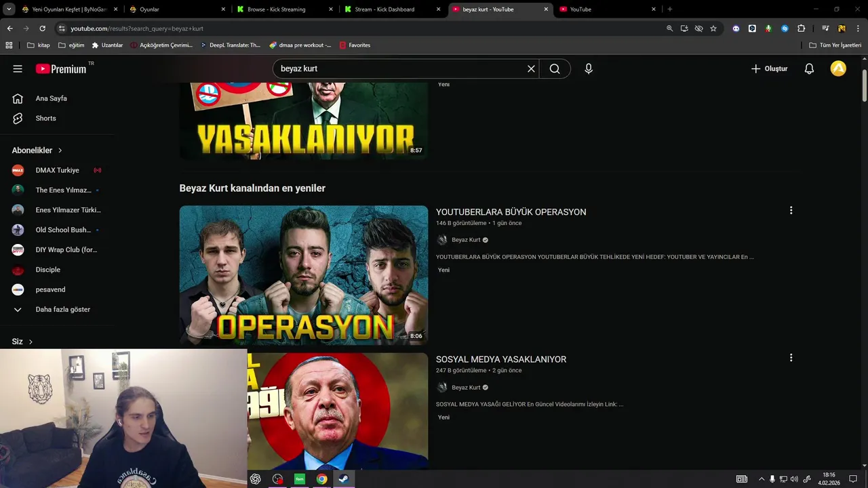
Task: View site information icon in address bar
Action: pos(62,28)
